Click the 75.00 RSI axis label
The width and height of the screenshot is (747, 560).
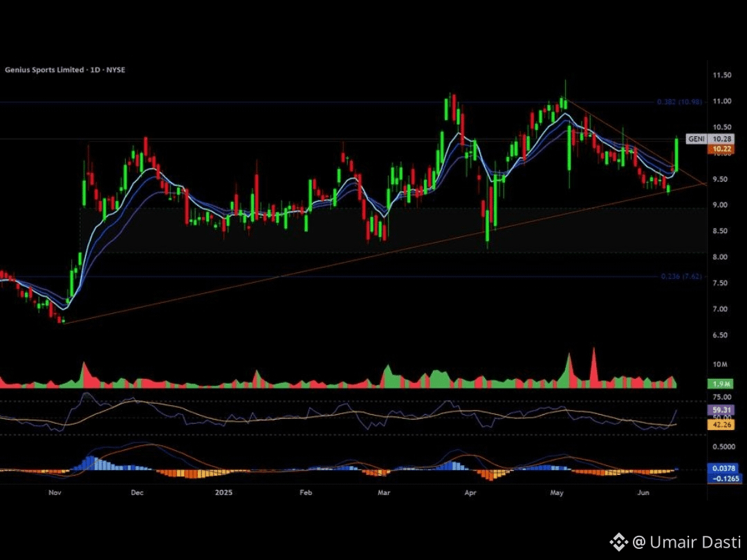tap(721, 397)
